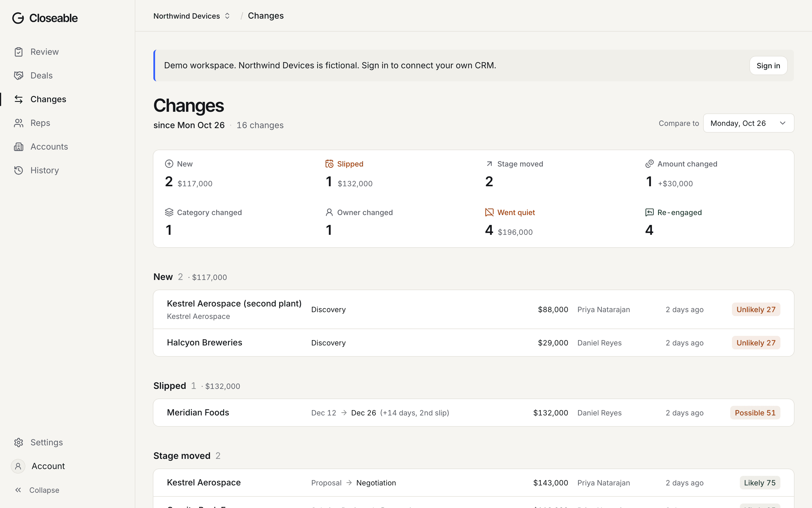Image resolution: width=812 pixels, height=508 pixels.
Task: Click the Changes arrows icon in the sidebar
Action: [x=18, y=99]
